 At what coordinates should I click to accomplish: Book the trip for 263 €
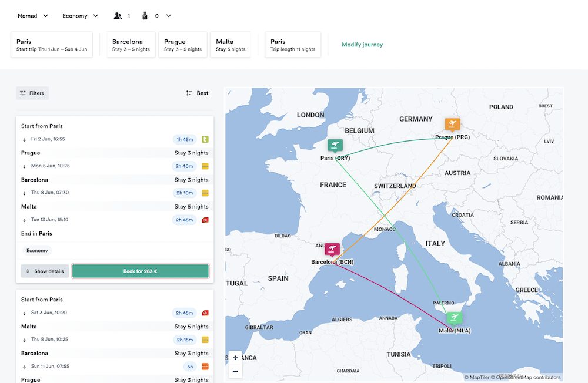click(140, 271)
